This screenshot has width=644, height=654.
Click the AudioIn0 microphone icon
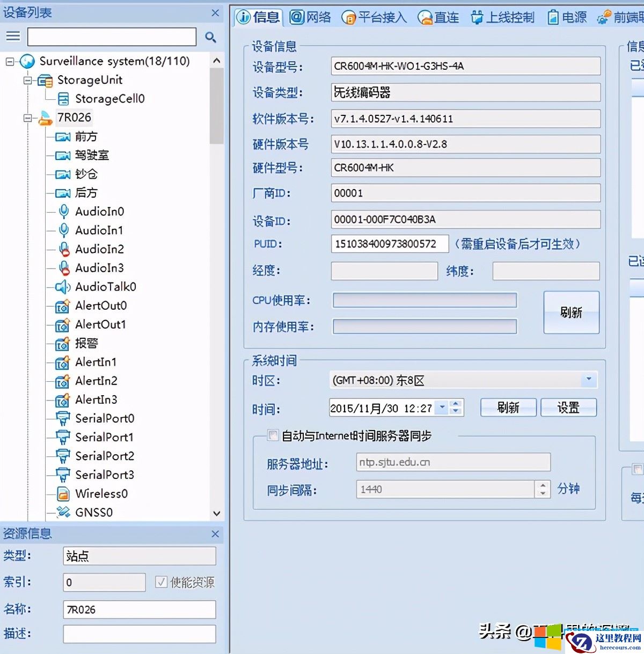(64, 212)
